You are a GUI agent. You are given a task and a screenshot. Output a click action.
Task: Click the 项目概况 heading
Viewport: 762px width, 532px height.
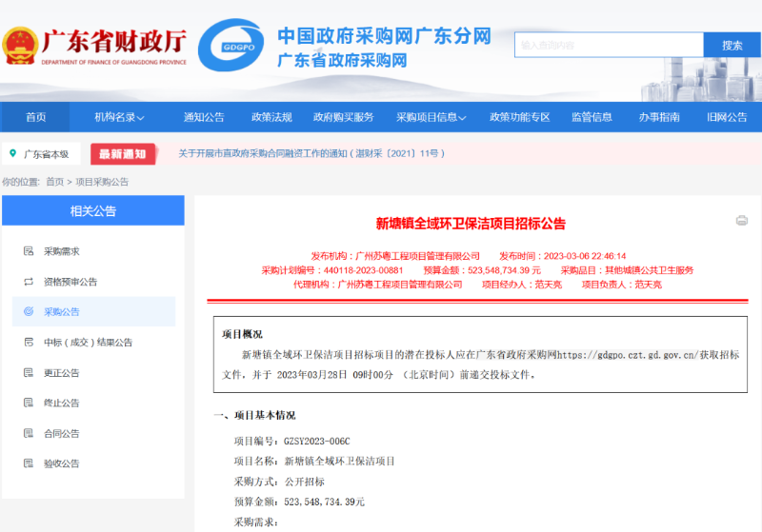point(242,334)
